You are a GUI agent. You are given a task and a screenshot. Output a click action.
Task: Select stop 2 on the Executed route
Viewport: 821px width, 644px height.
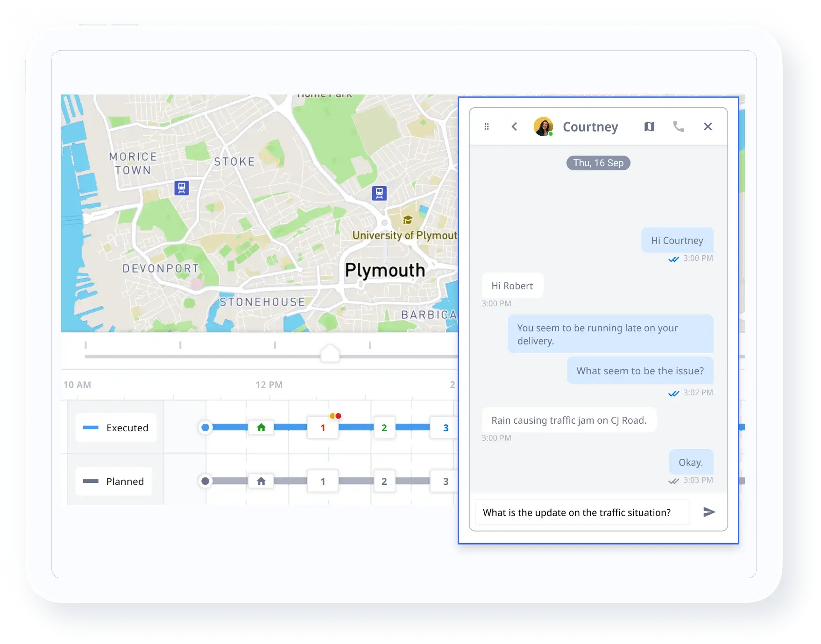tap(384, 428)
